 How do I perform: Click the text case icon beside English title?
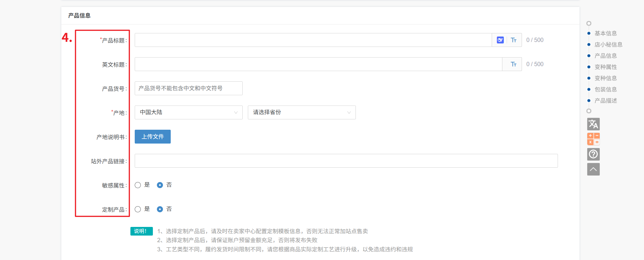coord(514,64)
